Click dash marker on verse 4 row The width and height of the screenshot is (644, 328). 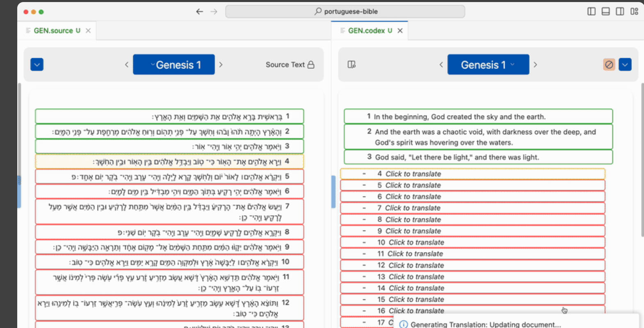click(364, 174)
